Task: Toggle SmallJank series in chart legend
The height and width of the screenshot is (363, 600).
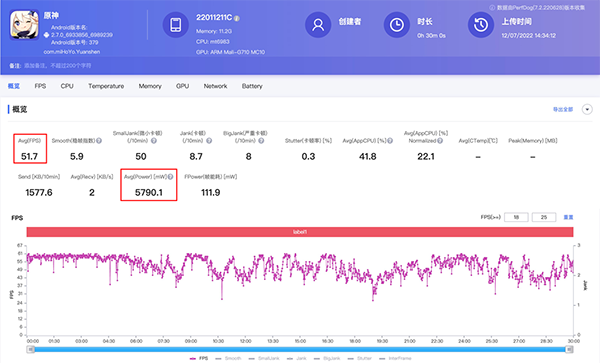Action: coord(264,358)
